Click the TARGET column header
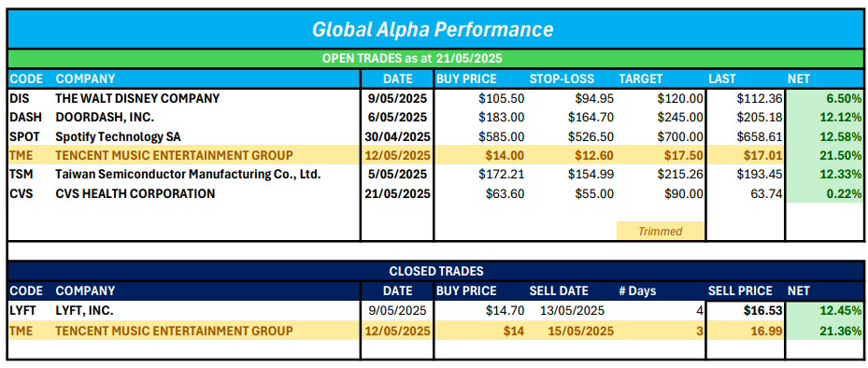The width and height of the screenshot is (868, 368). pos(640,78)
